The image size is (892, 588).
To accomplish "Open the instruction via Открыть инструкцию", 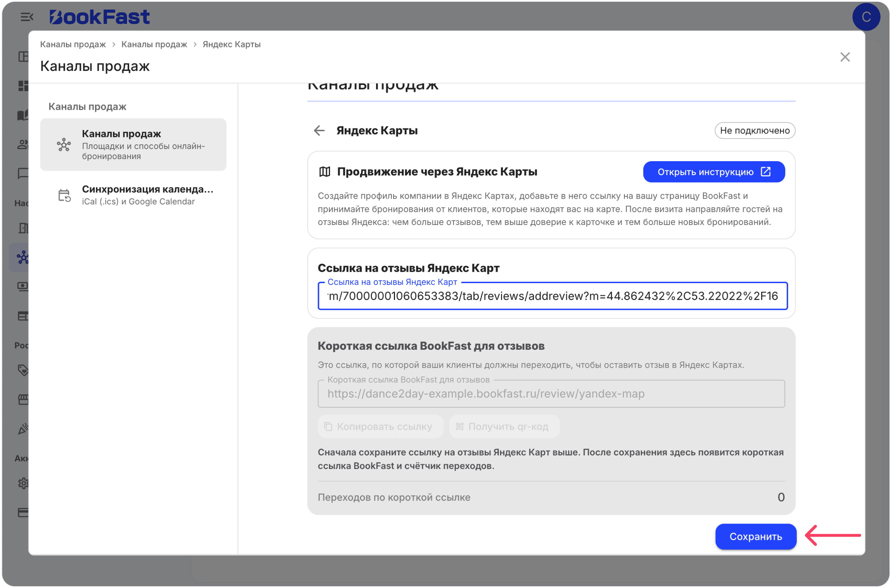I will click(714, 172).
